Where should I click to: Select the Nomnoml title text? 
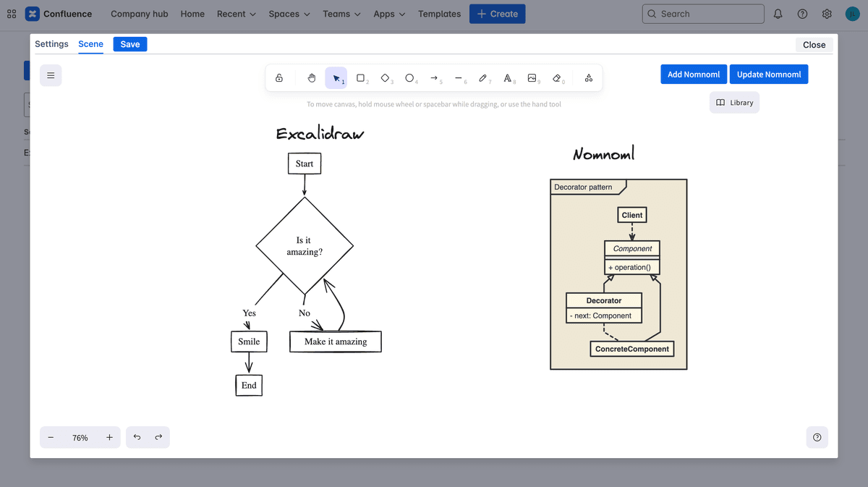tap(604, 153)
